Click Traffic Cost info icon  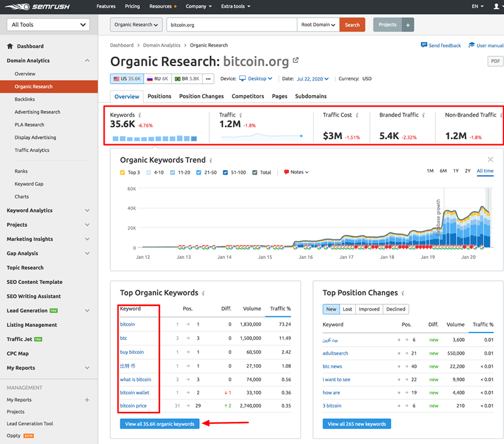(357, 115)
